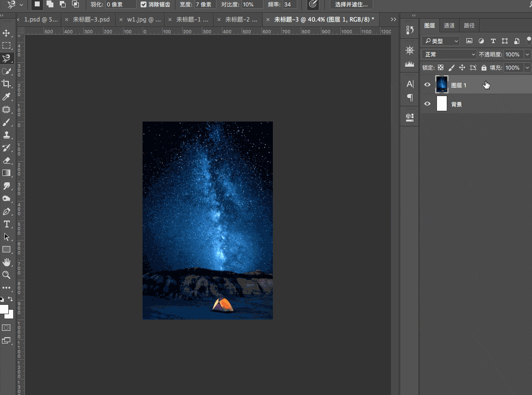The image size is (532, 395).
Task: Toggle lock image pixels
Action: coord(451,68)
